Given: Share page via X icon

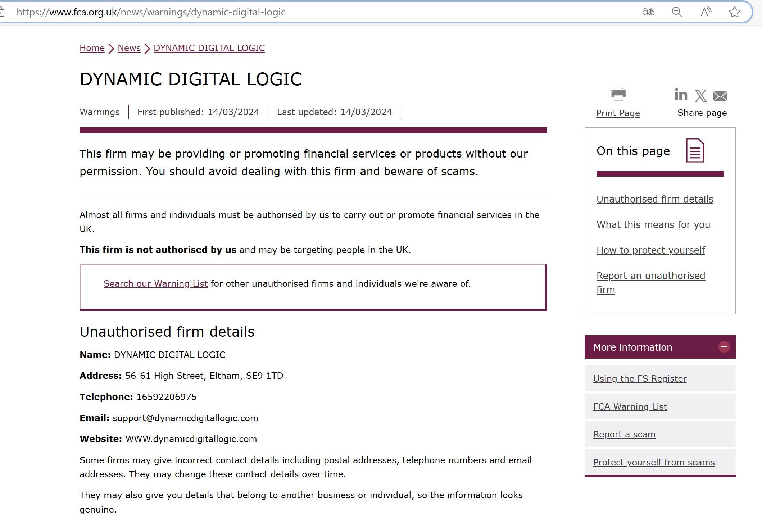Looking at the screenshot, I should point(700,96).
